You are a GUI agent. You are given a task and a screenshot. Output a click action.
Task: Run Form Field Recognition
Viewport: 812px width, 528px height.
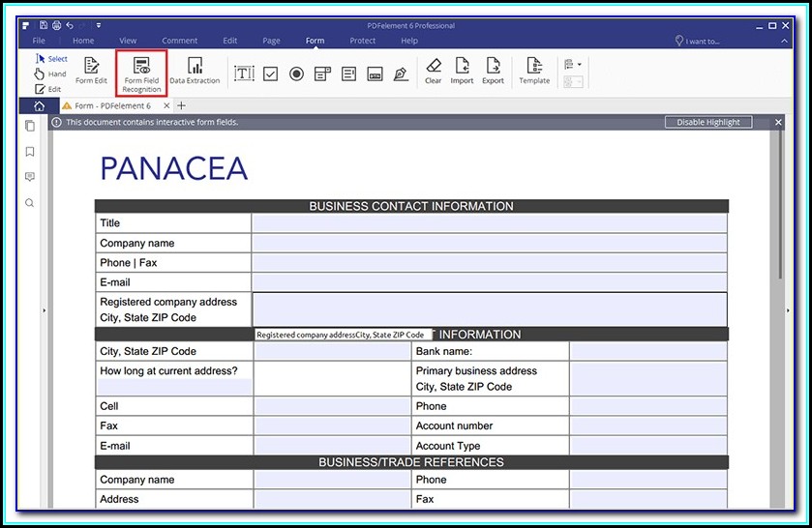tap(141, 73)
